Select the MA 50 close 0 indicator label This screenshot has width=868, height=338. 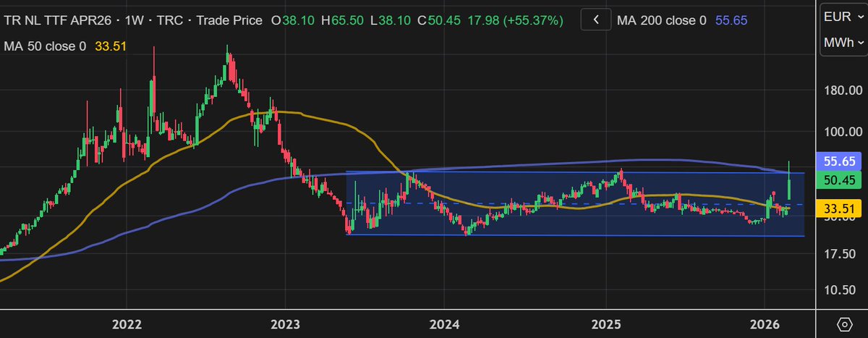tap(45, 46)
